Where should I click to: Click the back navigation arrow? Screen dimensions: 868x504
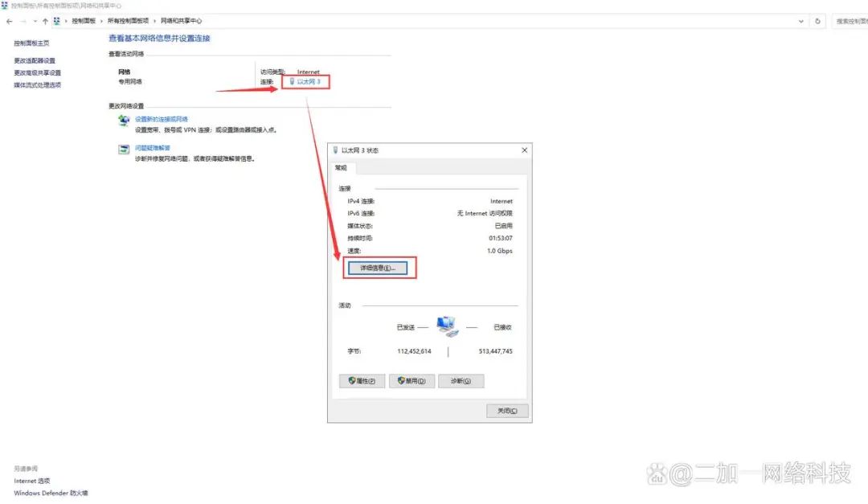pyautogui.click(x=9, y=21)
